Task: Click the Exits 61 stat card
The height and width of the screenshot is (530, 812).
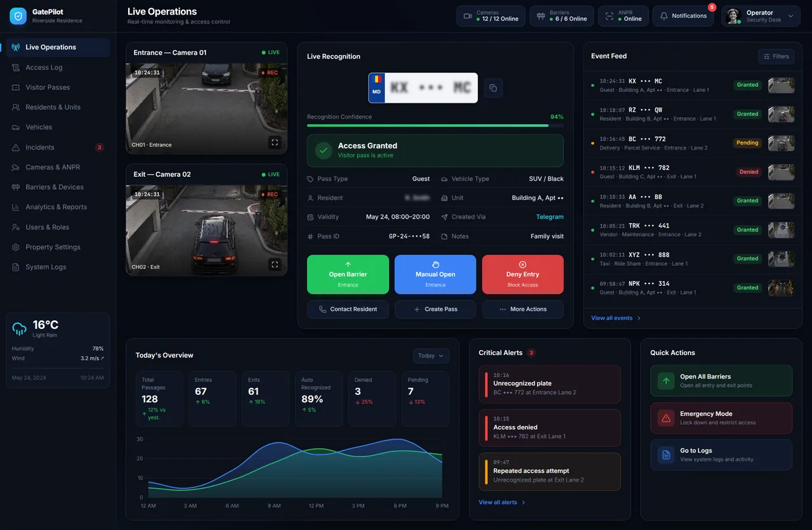Action: coord(266,399)
